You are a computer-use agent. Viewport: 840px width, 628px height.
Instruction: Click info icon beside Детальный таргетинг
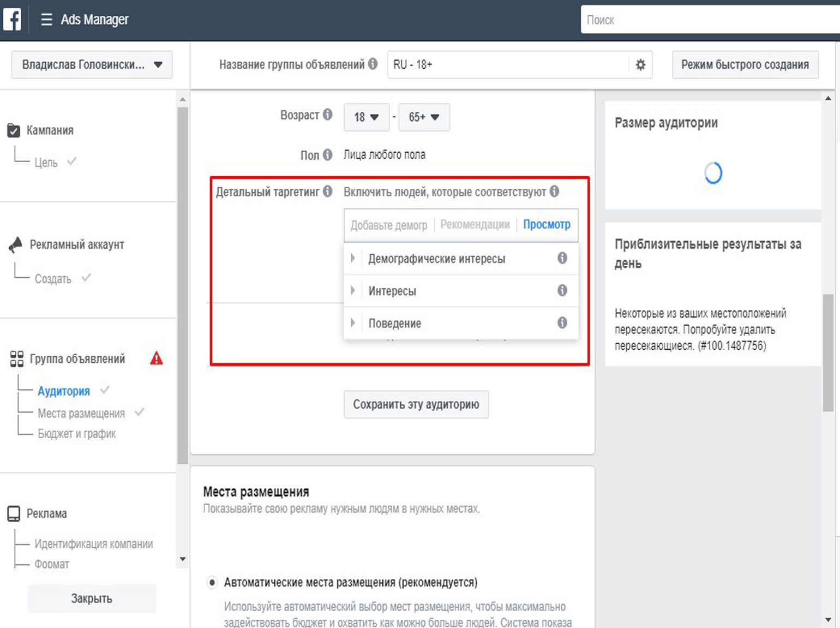click(327, 192)
